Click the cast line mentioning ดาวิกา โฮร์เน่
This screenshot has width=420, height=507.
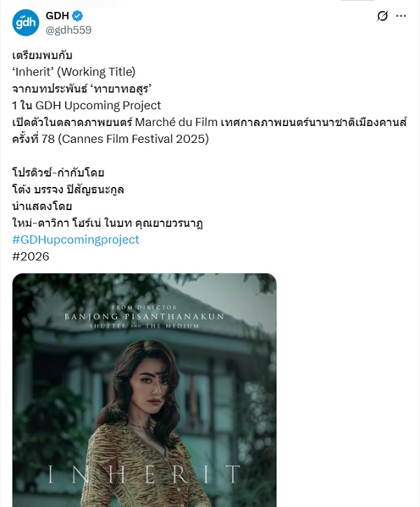pyautogui.click(x=107, y=223)
